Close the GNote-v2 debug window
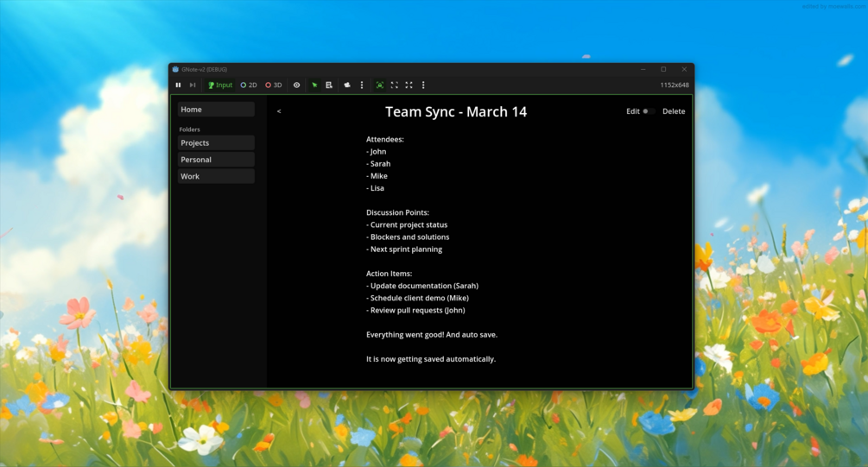 (x=684, y=69)
